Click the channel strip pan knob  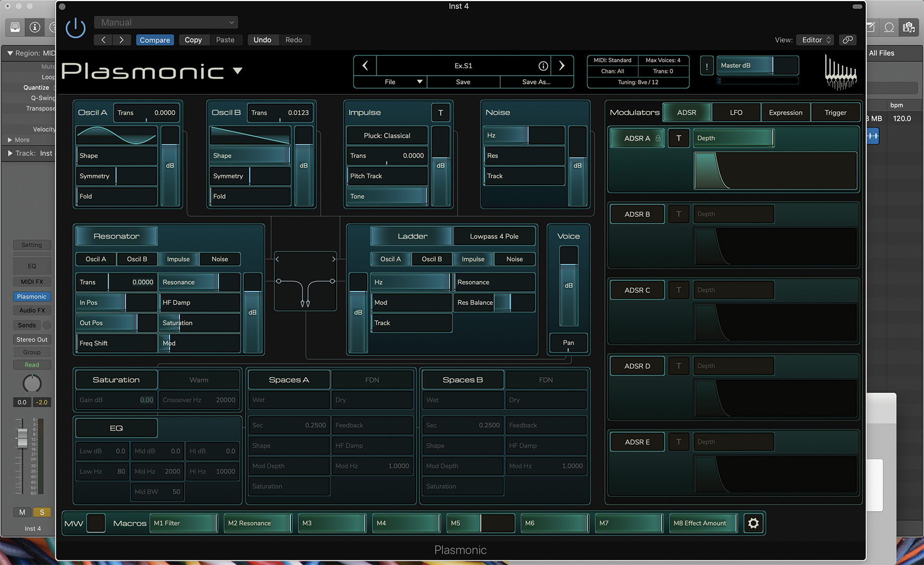[x=32, y=384]
